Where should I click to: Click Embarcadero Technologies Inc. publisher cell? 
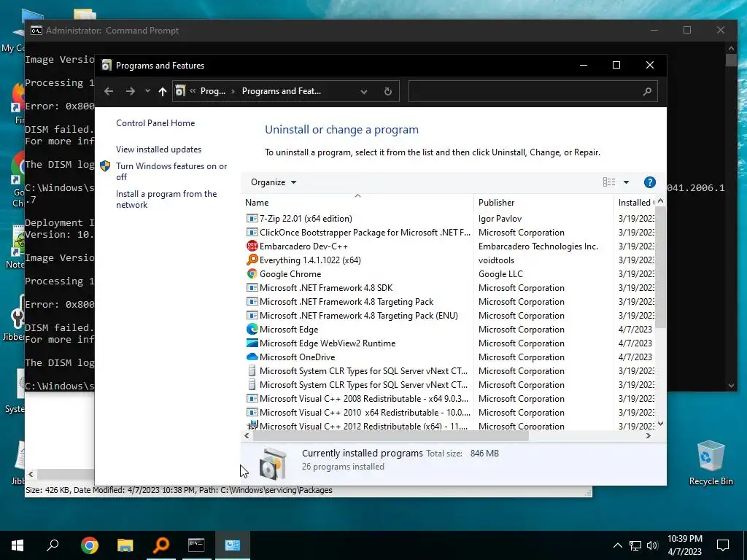(x=538, y=246)
